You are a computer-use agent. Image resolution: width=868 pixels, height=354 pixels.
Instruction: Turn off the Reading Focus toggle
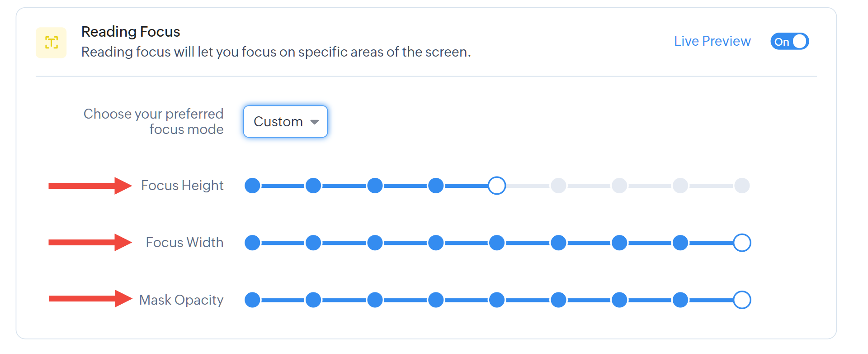pyautogui.click(x=789, y=42)
